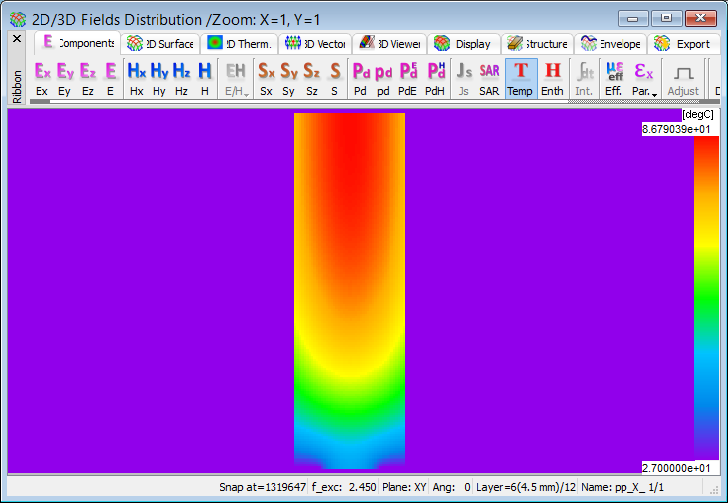Select the Hx magnetic field component

pyautogui.click(x=137, y=78)
